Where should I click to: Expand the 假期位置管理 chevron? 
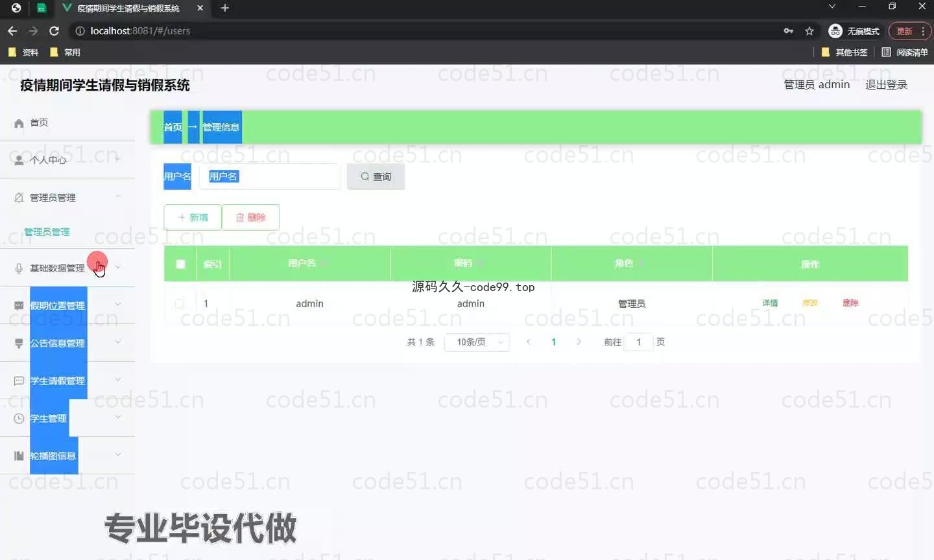pos(118,304)
